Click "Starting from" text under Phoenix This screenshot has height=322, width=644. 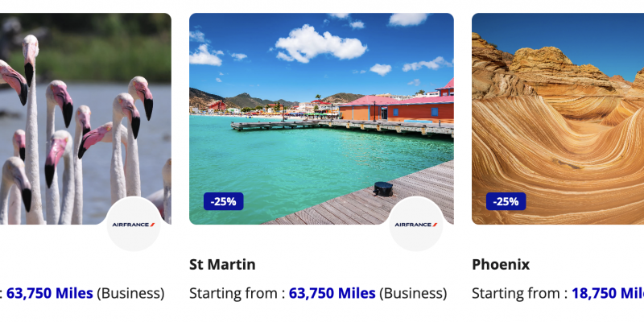pos(515,293)
